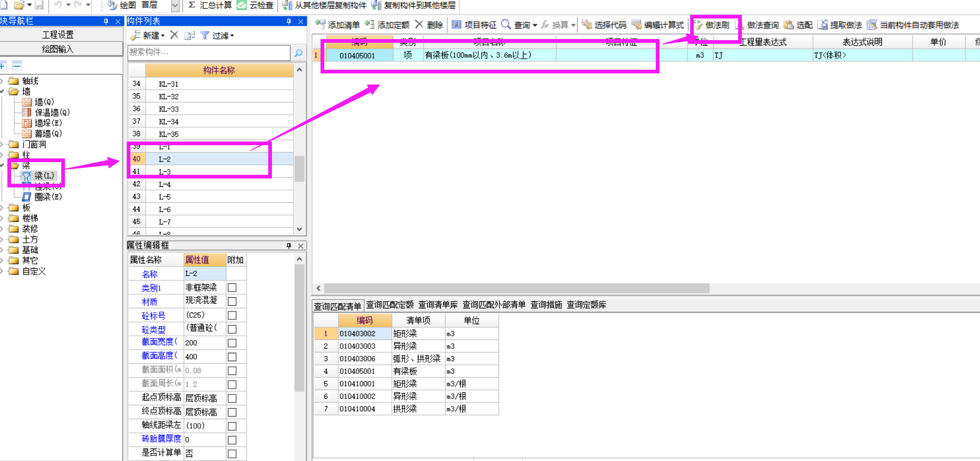The image size is (980, 461).
Task: Click the 过滤 funnel icon
Action: coord(205,35)
